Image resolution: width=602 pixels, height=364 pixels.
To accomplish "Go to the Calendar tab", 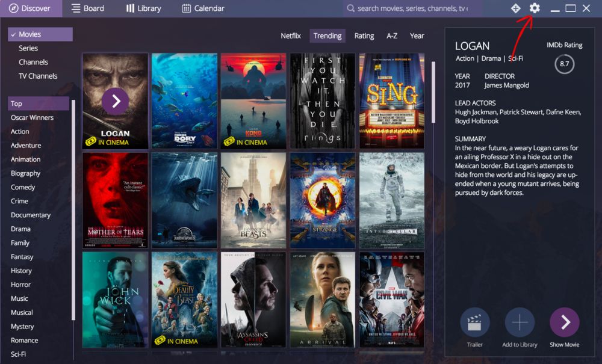I will [203, 8].
